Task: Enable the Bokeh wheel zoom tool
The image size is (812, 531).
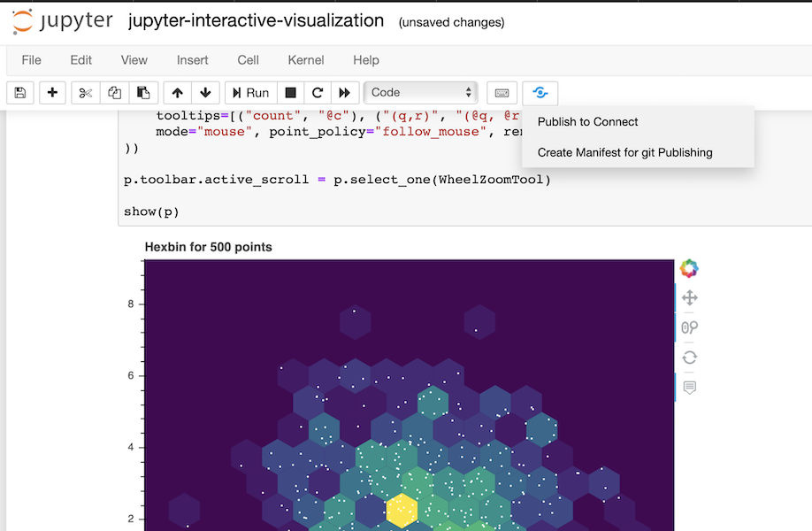Action: pos(688,327)
